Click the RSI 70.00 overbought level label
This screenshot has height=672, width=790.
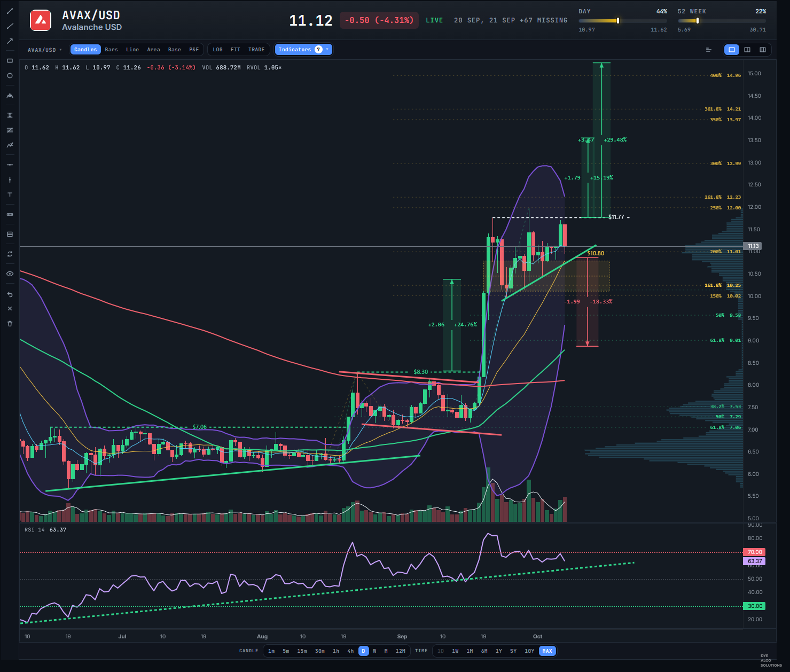[x=754, y=552]
